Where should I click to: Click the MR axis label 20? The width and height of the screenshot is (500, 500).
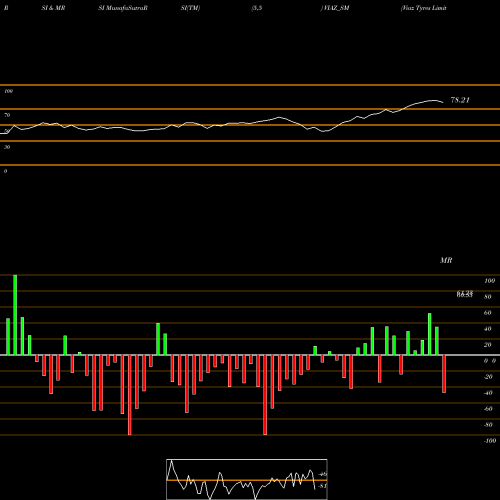(488, 345)
